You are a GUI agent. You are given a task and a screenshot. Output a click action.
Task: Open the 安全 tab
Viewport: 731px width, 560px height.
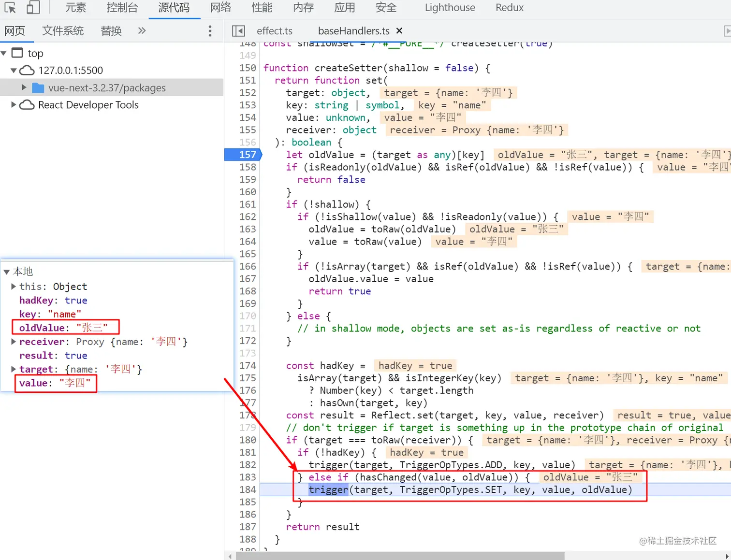[386, 8]
